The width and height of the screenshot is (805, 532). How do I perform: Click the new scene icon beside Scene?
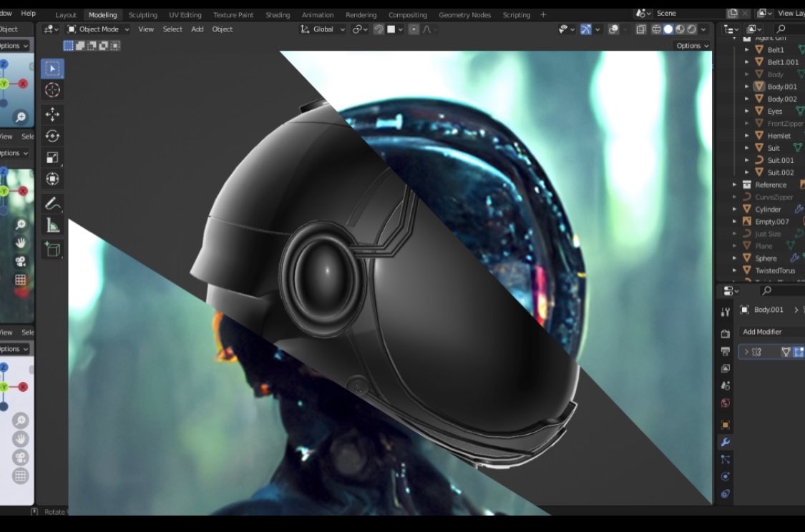(733, 14)
